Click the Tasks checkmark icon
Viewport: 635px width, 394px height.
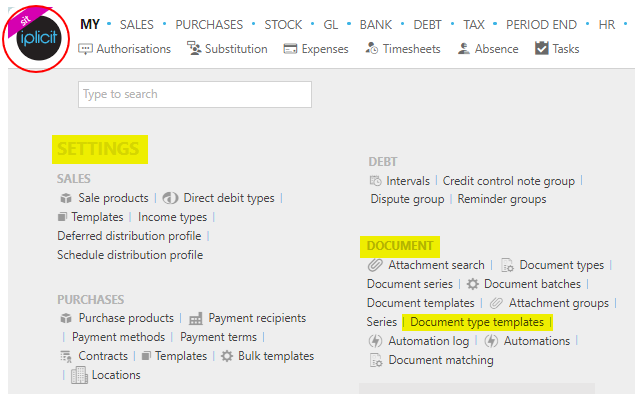[541, 48]
